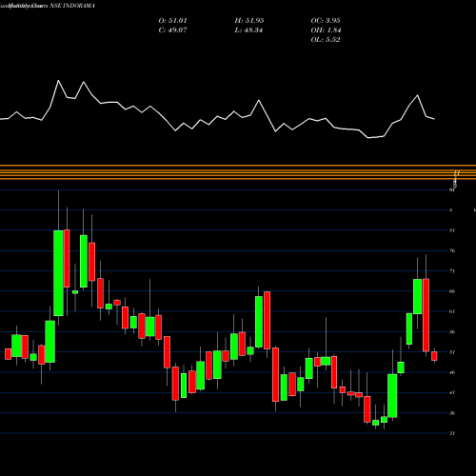
Task: Select the last small red candle near 51
Action: 434,356
